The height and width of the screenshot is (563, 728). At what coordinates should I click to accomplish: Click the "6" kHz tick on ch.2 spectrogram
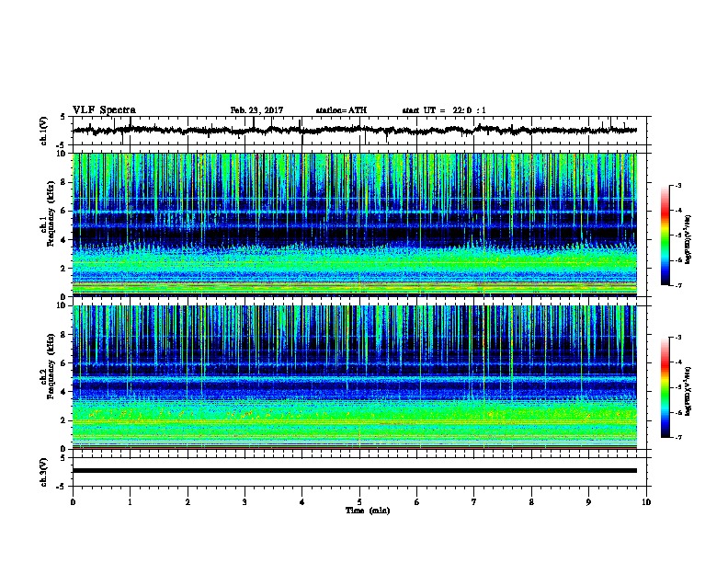pyautogui.click(x=64, y=363)
